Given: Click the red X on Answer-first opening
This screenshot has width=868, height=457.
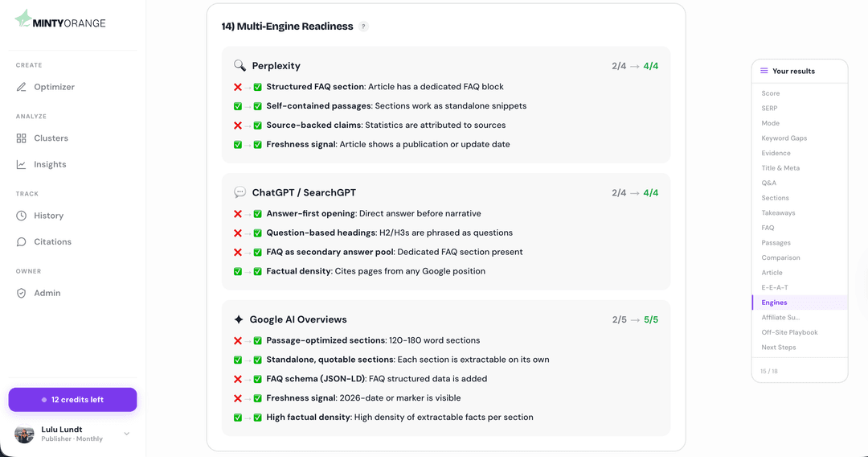Looking at the screenshot, I should [237, 214].
